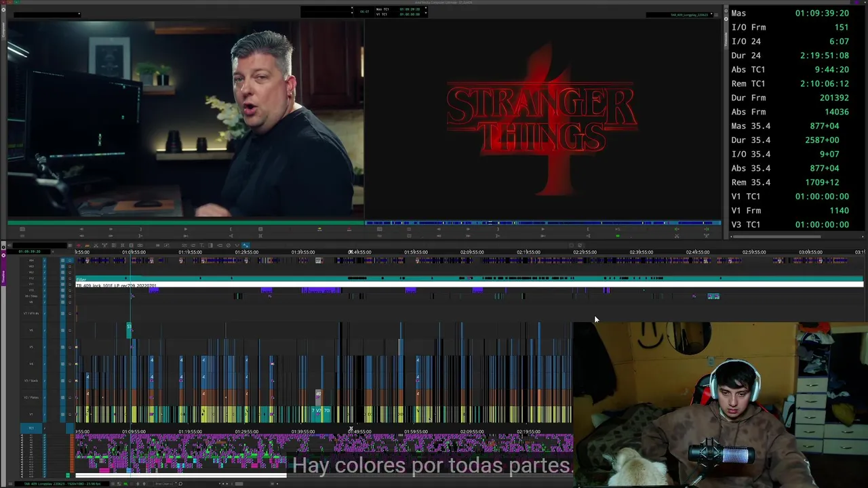Toggle the V5 track monitor button
868x488 pixels.
tap(62, 347)
